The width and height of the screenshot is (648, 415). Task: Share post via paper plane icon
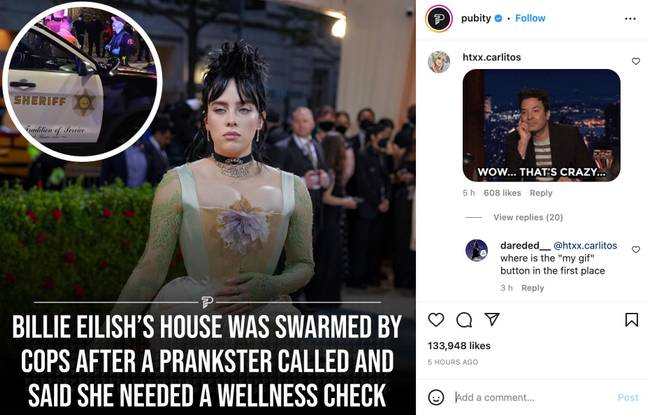coord(492,319)
